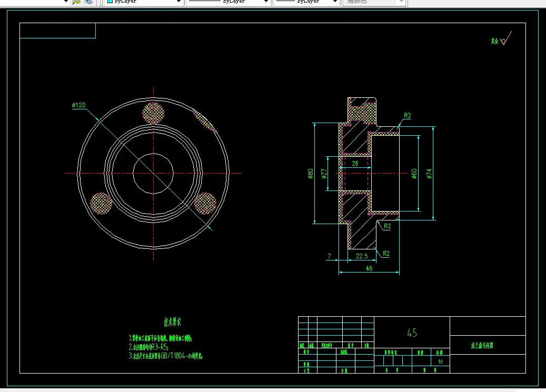The width and height of the screenshot is (546, 392).
Task: Select the uppermost R2 radius callout
Action: 407,115
